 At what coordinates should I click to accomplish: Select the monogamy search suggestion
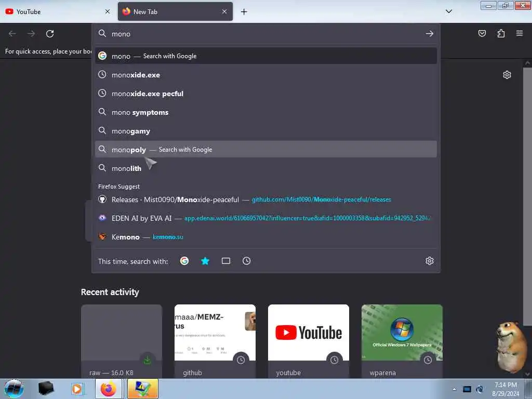click(265, 130)
